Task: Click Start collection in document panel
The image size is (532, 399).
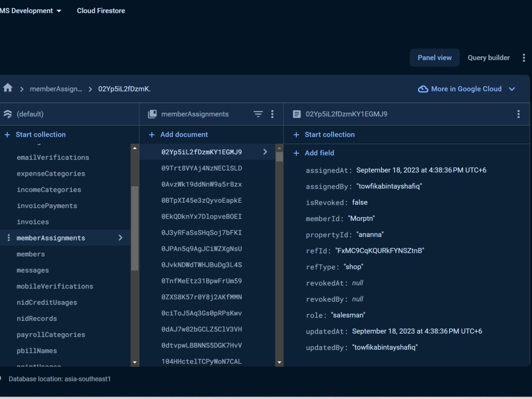Action: [x=329, y=135]
